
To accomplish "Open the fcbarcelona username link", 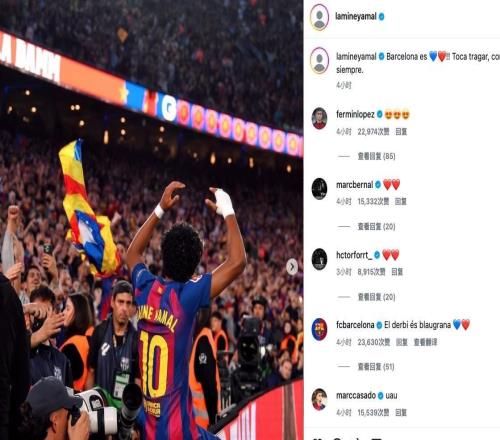I will coord(355,325).
